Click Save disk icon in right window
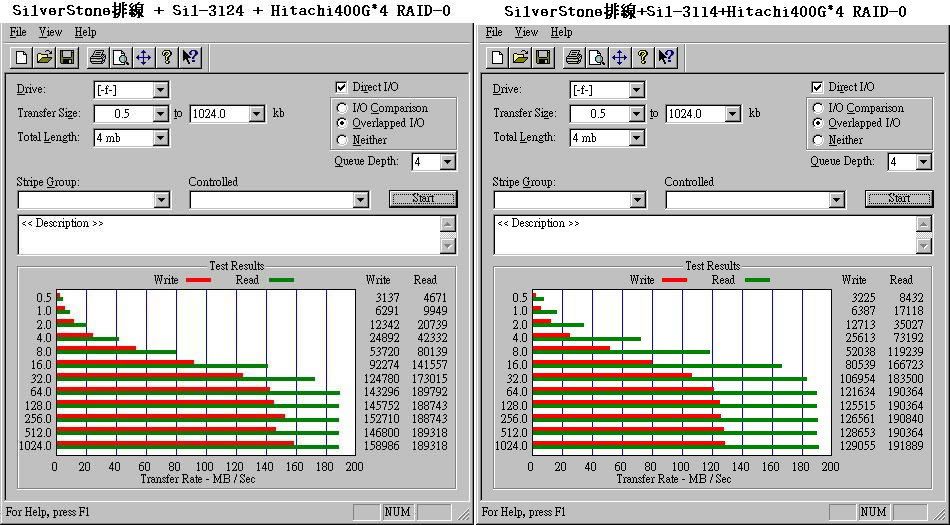950x525 pixels. [x=543, y=58]
